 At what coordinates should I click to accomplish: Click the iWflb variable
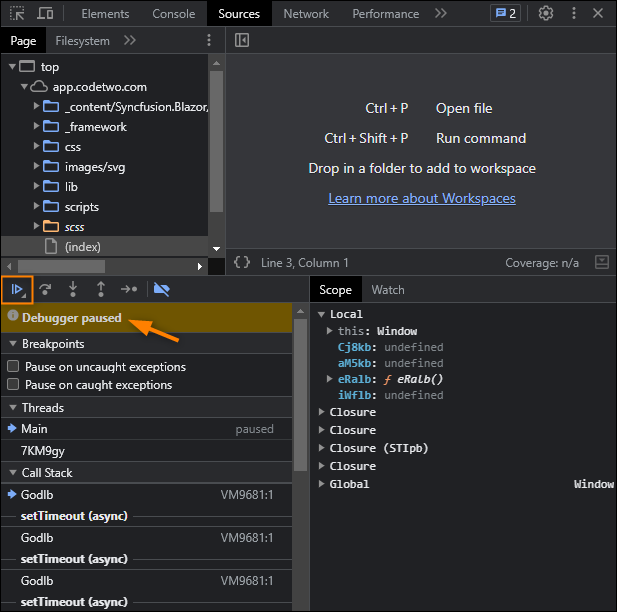[x=354, y=395]
